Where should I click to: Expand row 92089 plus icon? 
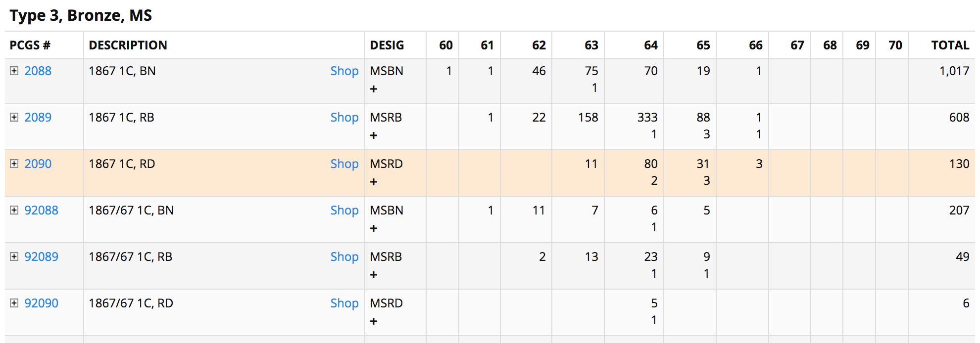pyautogui.click(x=14, y=257)
